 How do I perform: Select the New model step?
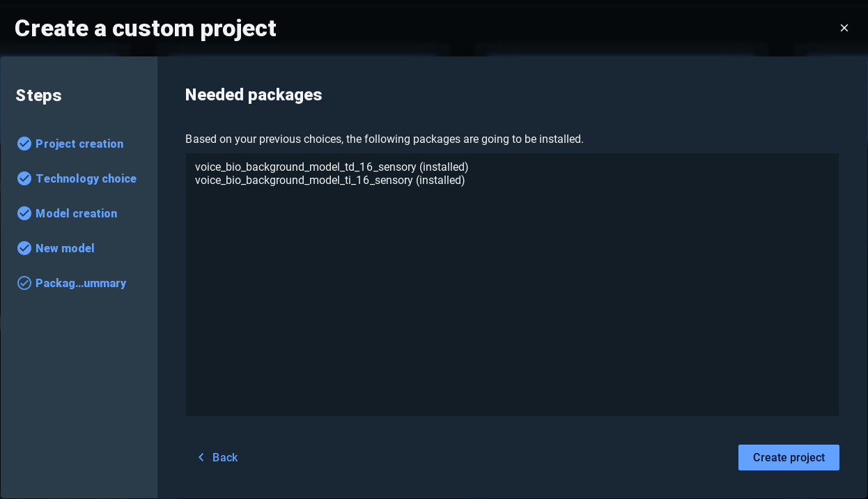tap(65, 248)
